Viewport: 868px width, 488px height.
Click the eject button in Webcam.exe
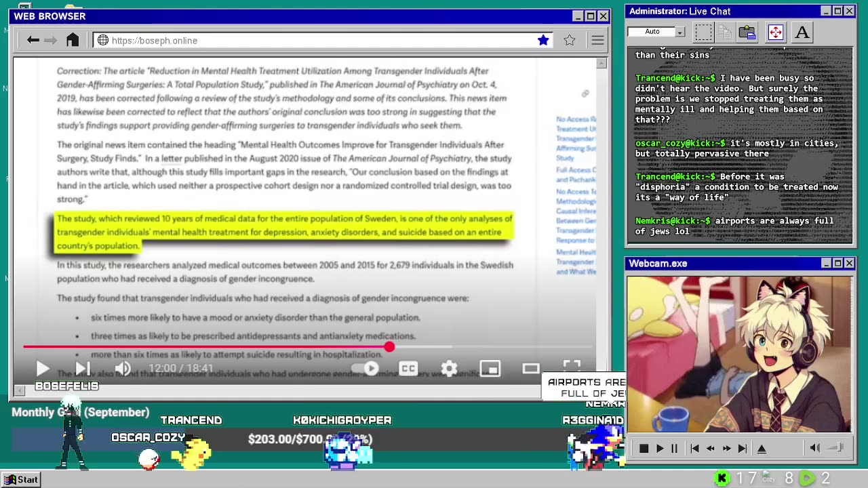(x=762, y=449)
